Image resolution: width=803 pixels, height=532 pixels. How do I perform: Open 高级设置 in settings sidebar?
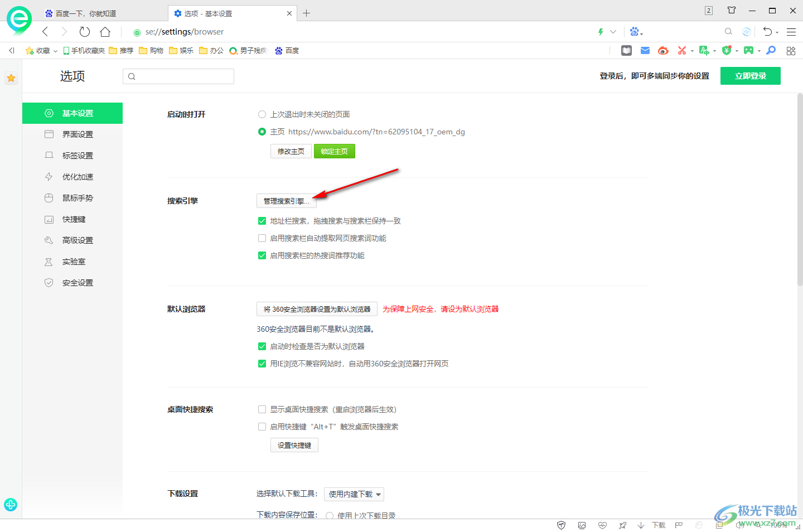(72, 240)
